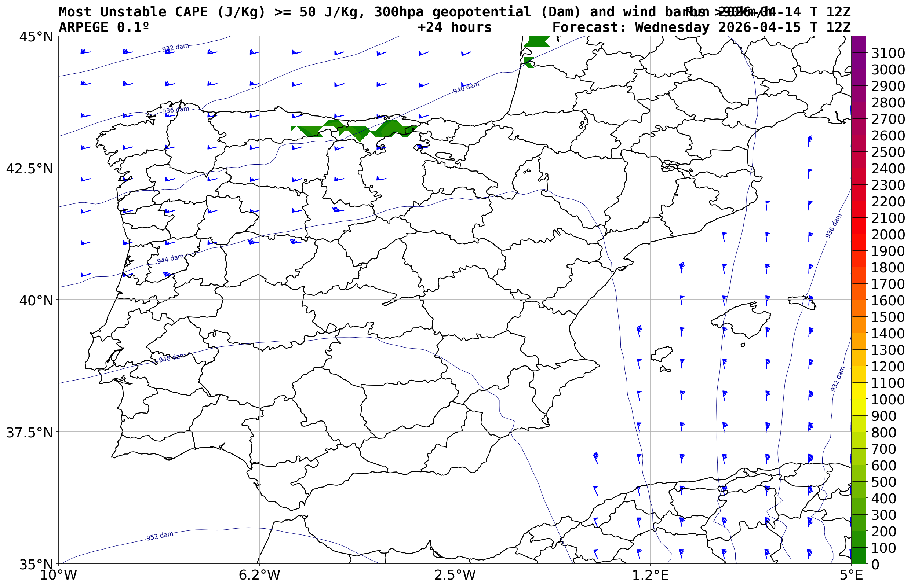Click the island of Ibiza
The image size is (911, 588).
(662, 353)
